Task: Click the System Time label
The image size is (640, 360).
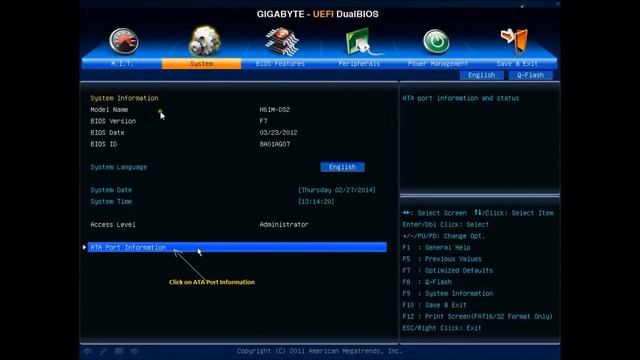Action: point(111,201)
